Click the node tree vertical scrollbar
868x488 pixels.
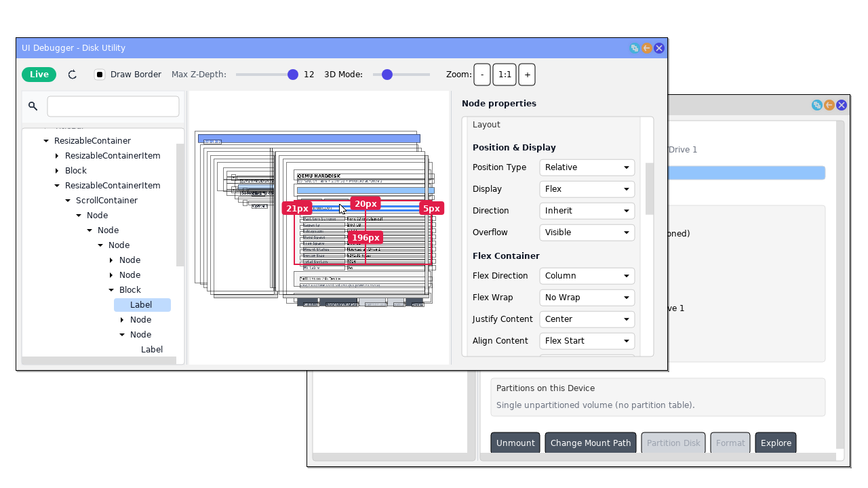[x=180, y=205]
